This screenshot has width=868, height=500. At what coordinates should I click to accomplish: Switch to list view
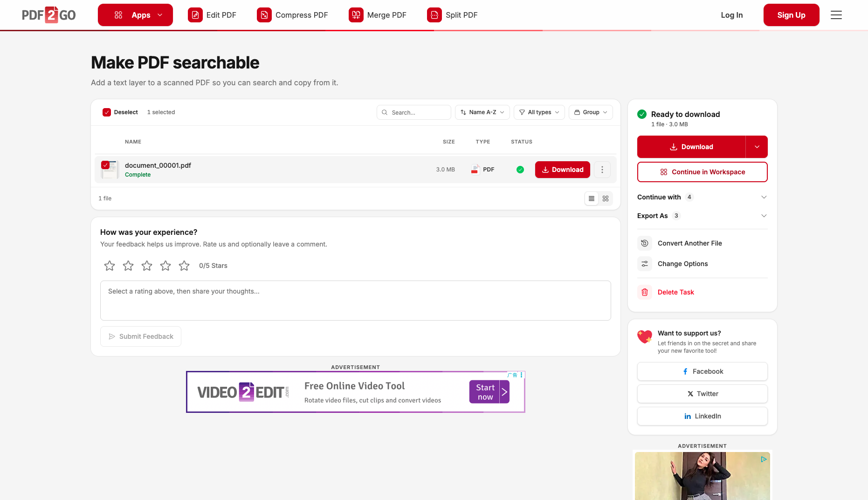coord(592,199)
